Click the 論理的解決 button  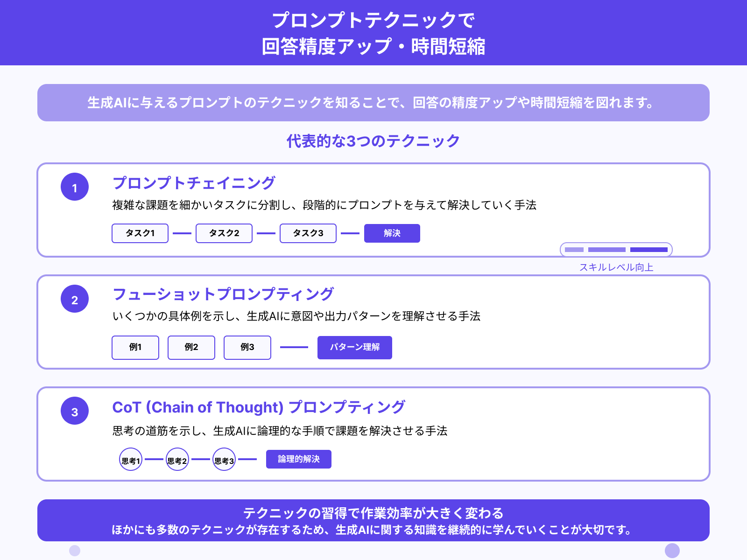tap(298, 459)
